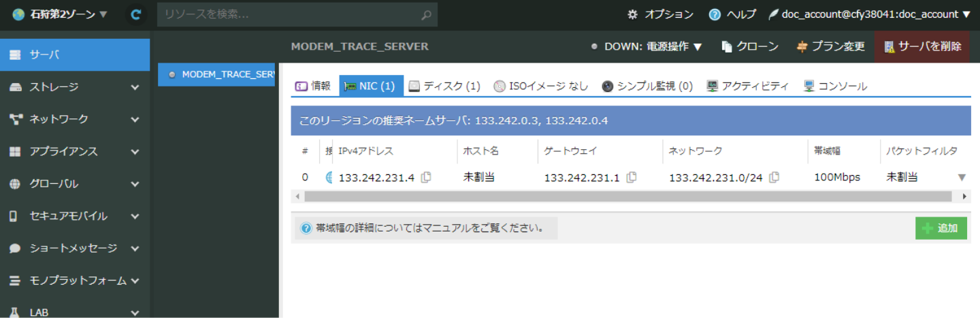The width and height of the screenshot is (980, 318).
Task: Switch to the コンソール tab
Action: click(835, 86)
